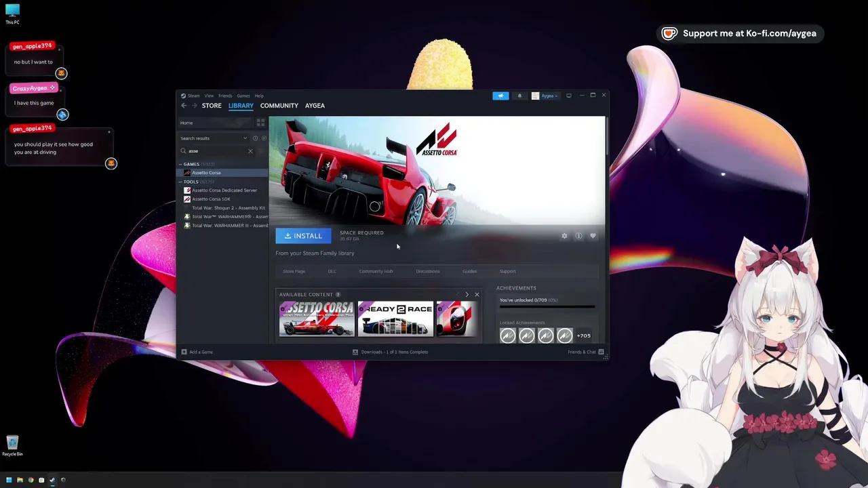The image size is (868, 488).
Task: Open the Recycle Bin desktop icon
Action: click(12, 447)
